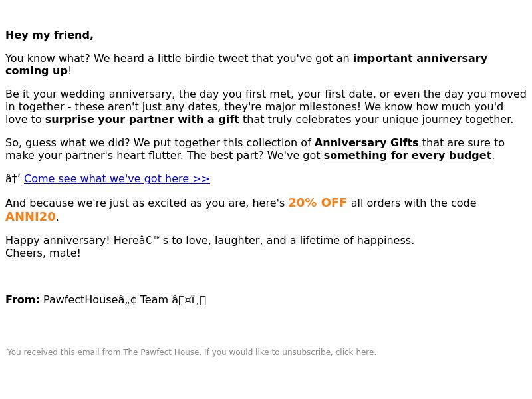Click the bold 'Hey my friend,' greeting
Screen dimensions: 532x399
click(x=49, y=35)
